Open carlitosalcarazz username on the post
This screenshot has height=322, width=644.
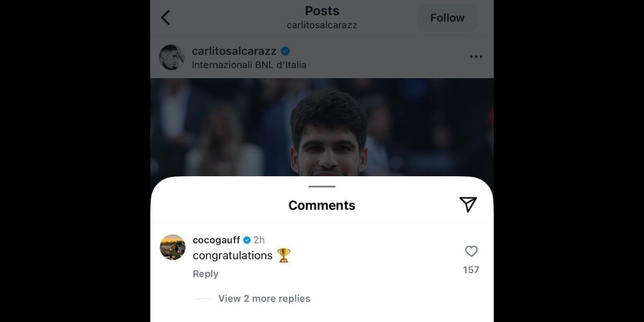click(x=234, y=52)
